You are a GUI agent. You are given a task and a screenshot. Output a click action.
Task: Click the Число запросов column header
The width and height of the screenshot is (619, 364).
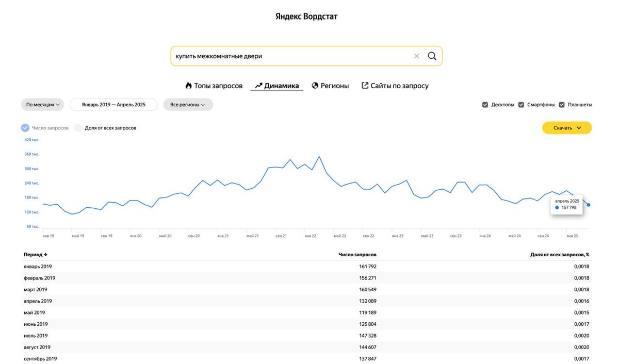(x=357, y=255)
